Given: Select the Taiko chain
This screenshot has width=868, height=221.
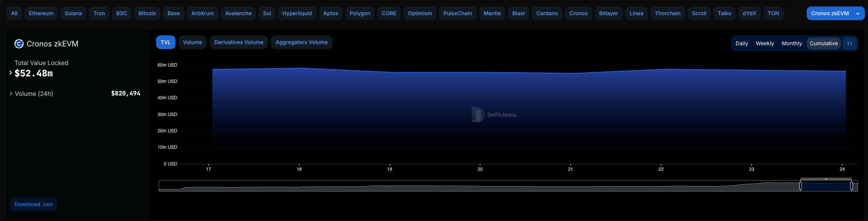Looking at the screenshot, I should (725, 13).
